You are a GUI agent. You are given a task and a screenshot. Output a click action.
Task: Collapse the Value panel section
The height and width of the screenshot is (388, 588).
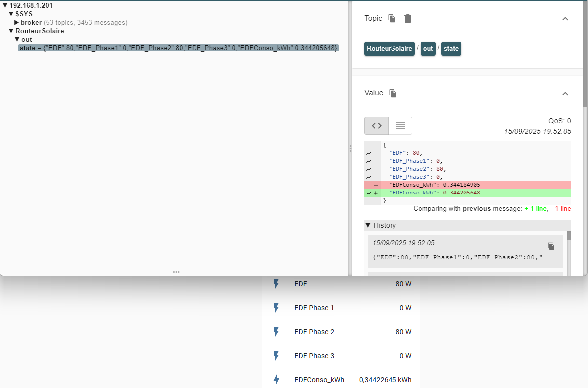point(565,93)
